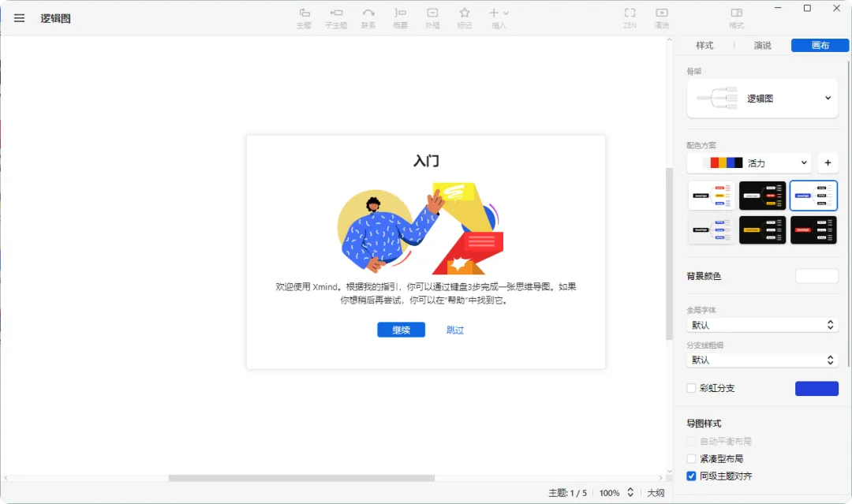Image resolution: width=852 pixels, height=504 pixels.
Task: Click the 跳过 link in dialog
Action: point(455,330)
